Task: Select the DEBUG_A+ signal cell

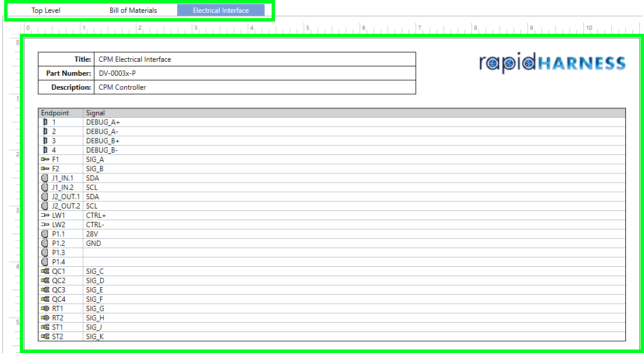Action: 354,122
